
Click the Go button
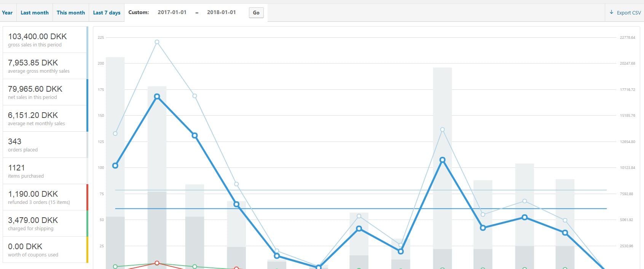[x=256, y=13]
